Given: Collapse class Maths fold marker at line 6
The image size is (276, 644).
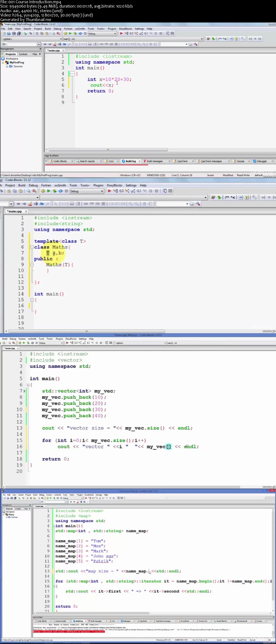Looking at the screenshot, I should [x=32, y=247].
